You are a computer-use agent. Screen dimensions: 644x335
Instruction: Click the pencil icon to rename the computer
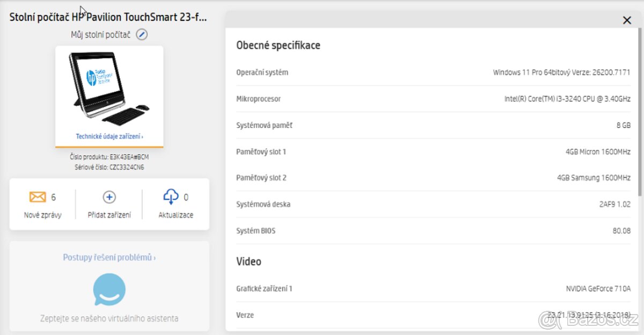141,34
